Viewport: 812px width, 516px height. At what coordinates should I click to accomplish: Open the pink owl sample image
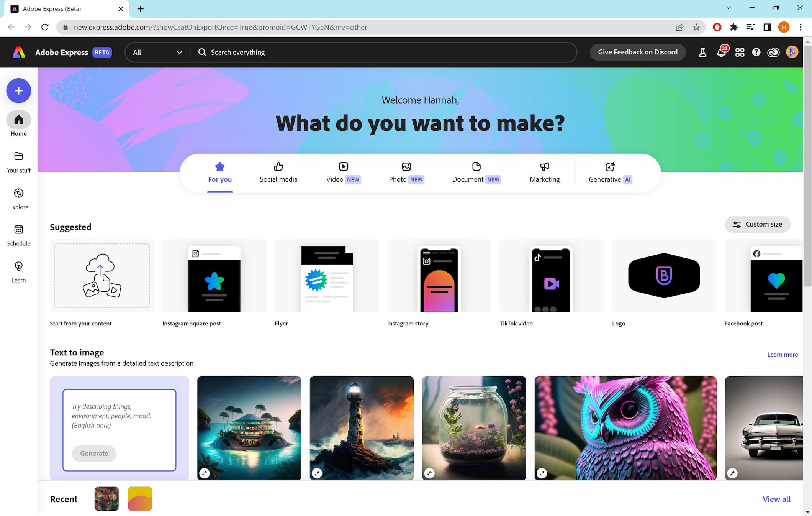tap(625, 428)
